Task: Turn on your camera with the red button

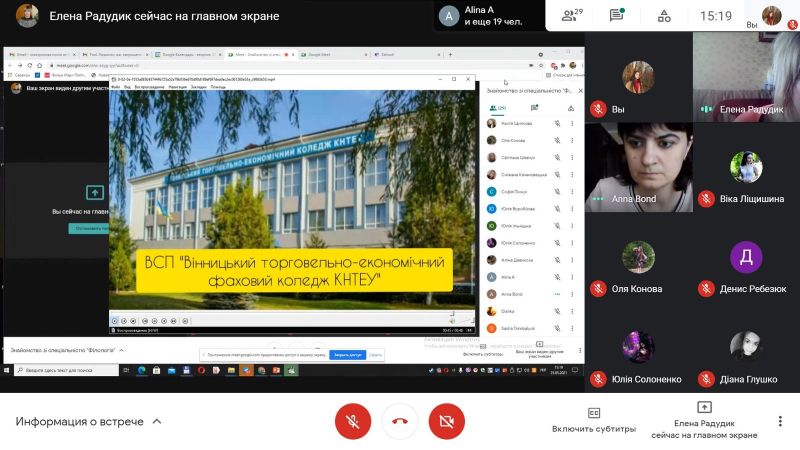Action: (x=446, y=421)
